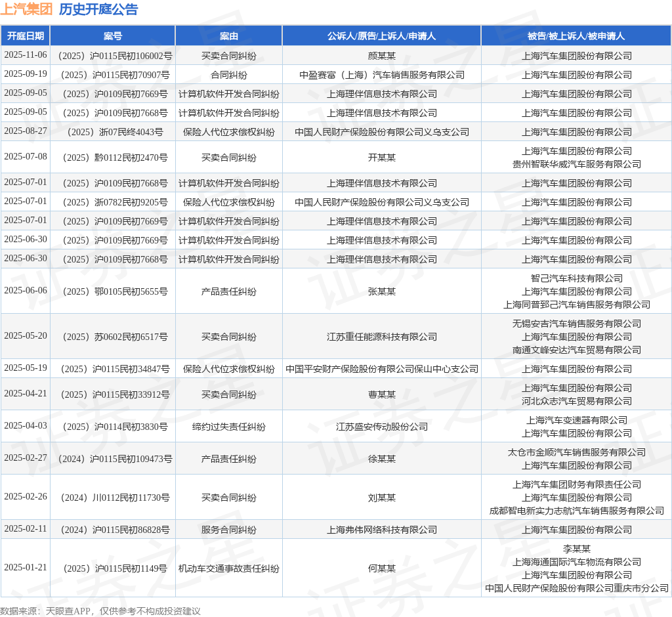The width and height of the screenshot is (672, 617).
Task: Click defendant 太仓市金顺汽车销售服务有限公司
Action: [x=576, y=452]
